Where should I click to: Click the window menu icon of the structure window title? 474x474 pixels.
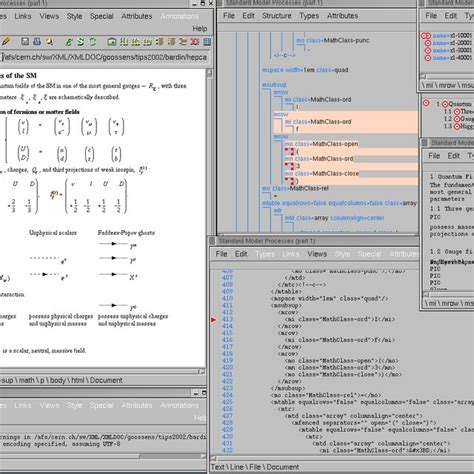coord(219,3)
